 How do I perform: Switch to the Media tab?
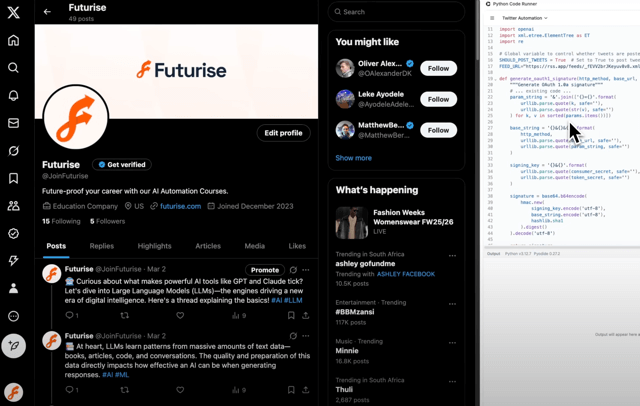pos(255,246)
